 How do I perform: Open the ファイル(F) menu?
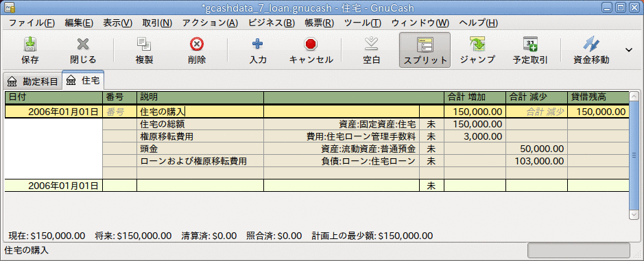pyautogui.click(x=32, y=23)
